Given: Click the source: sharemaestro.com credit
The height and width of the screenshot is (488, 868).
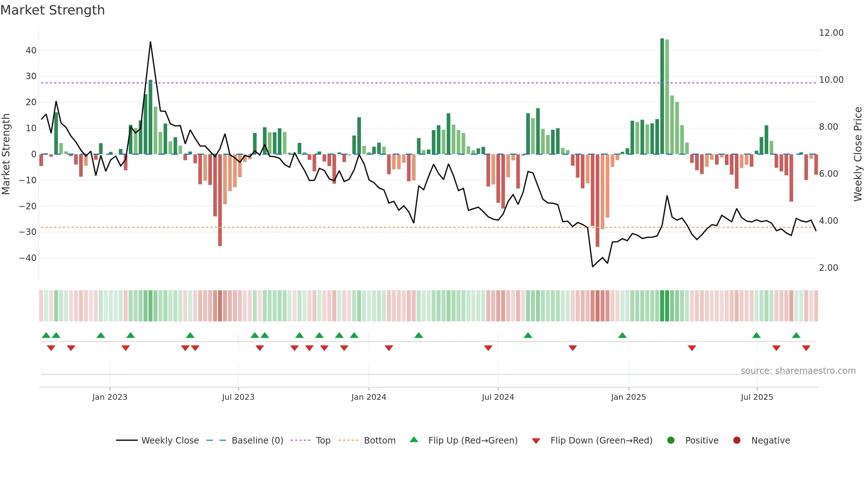Looking at the screenshot, I should 798,371.
